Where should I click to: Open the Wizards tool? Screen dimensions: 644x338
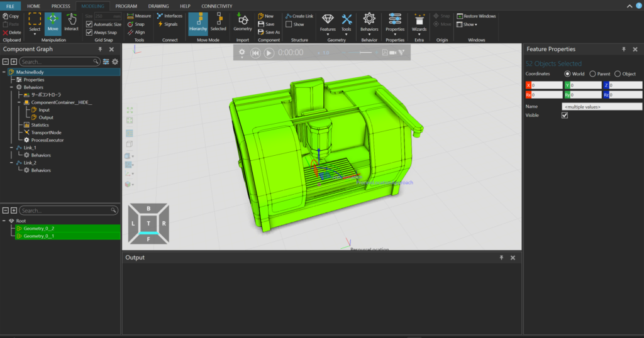point(419,23)
